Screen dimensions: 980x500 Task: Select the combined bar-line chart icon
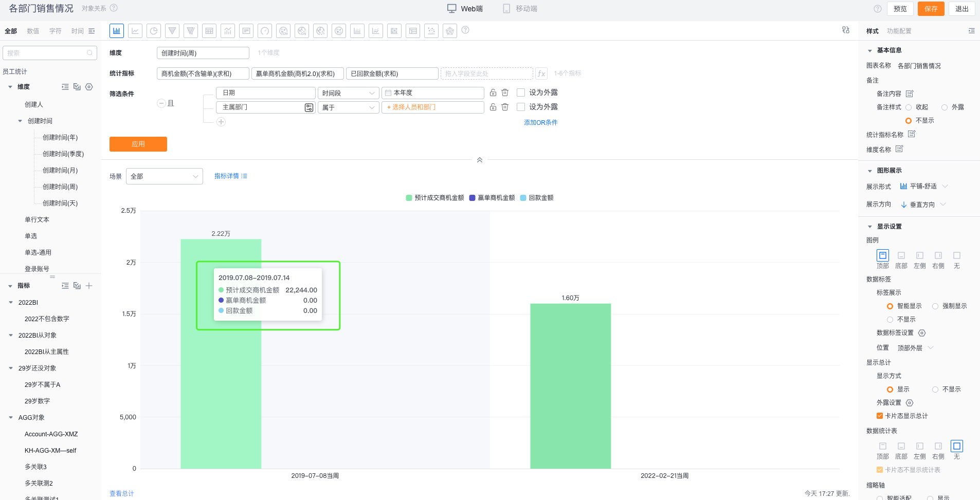228,31
